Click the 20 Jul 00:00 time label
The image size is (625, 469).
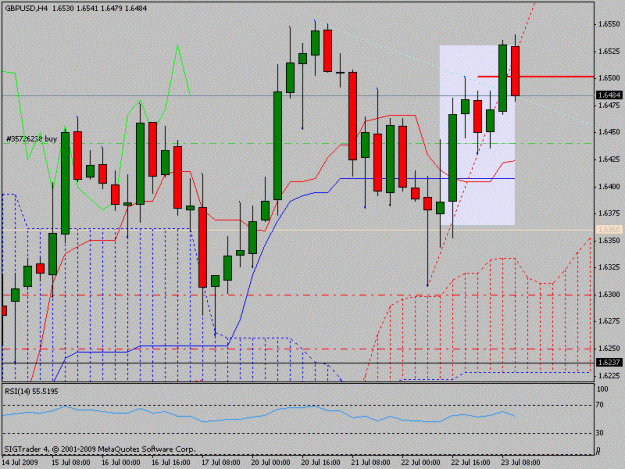coord(271,463)
